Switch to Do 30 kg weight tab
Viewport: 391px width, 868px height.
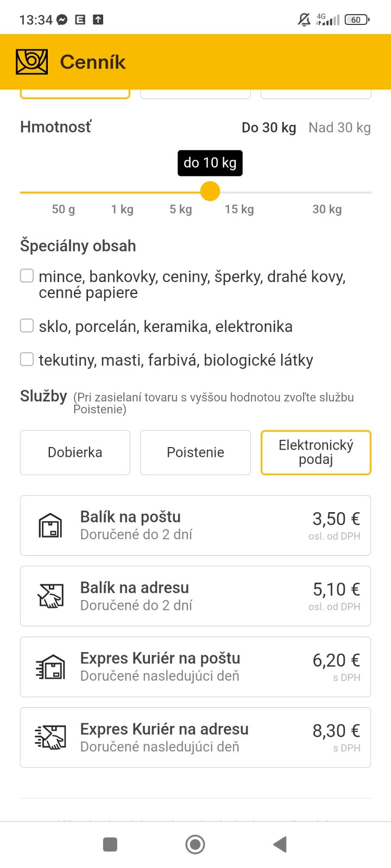(x=269, y=128)
